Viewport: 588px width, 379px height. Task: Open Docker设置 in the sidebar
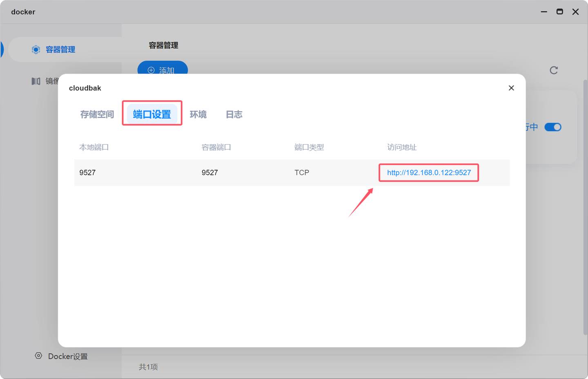pos(61,356)
